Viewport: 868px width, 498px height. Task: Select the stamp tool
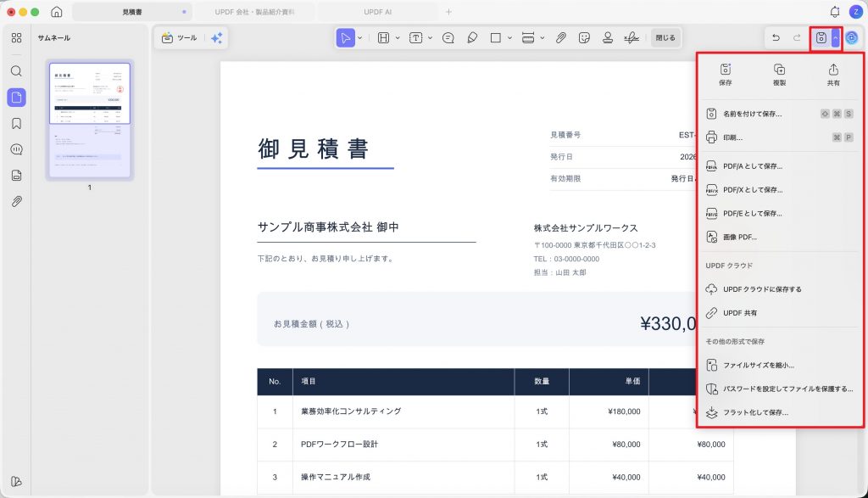[608, 37]
